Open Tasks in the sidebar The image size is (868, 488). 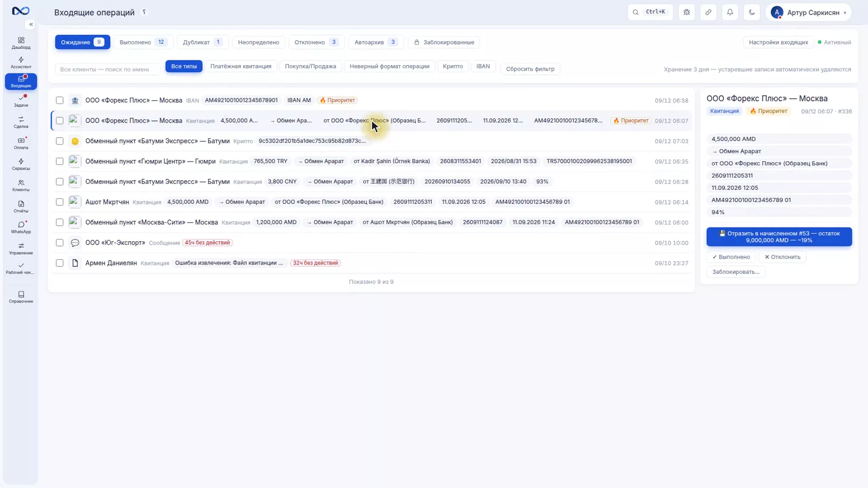pyautogui.click(x=21, y=101)
